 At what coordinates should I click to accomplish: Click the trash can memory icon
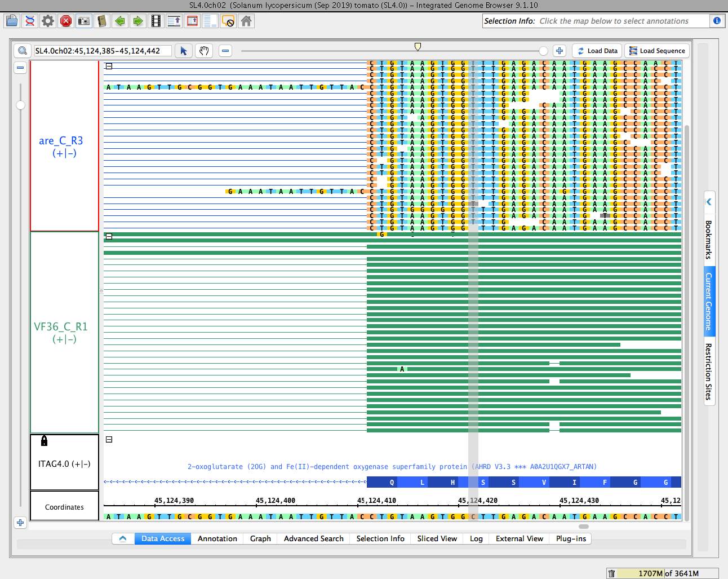[x=611, y=573]
